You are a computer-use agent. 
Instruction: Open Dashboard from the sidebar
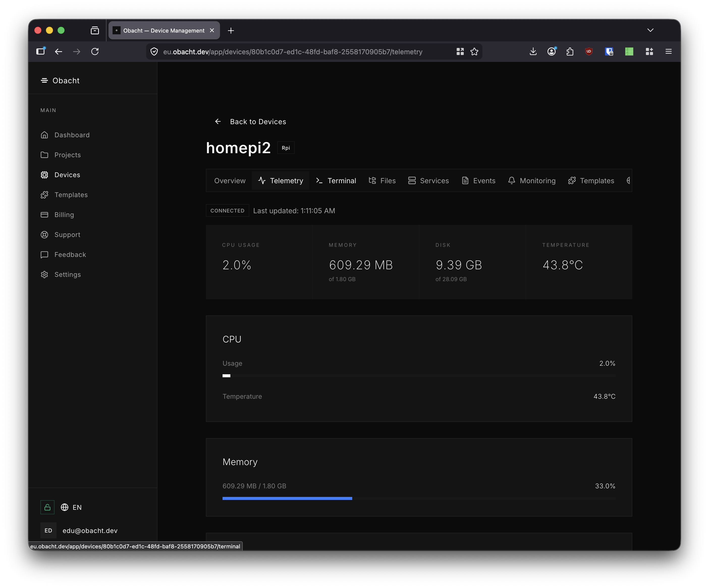coord(65,135)
